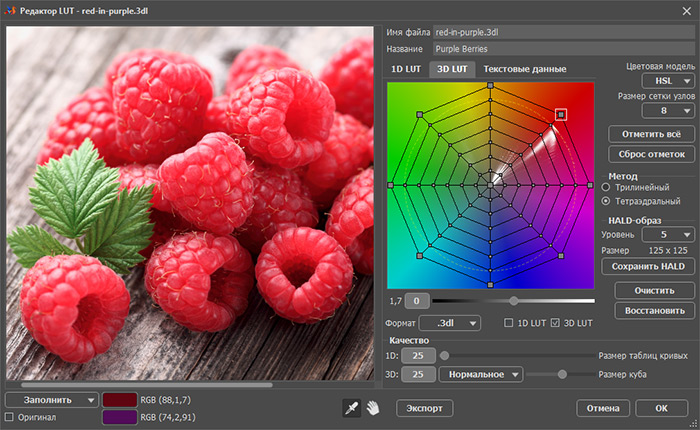Click the raspberry preview image
Viewport: 700px width, 430px height.
click(190, 203)
